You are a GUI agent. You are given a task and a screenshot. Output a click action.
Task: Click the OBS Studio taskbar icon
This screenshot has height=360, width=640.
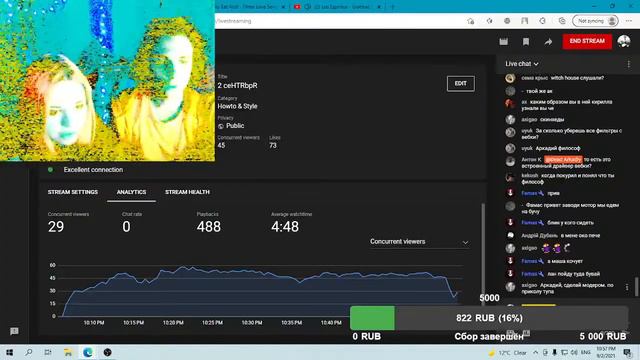[107, 352]
